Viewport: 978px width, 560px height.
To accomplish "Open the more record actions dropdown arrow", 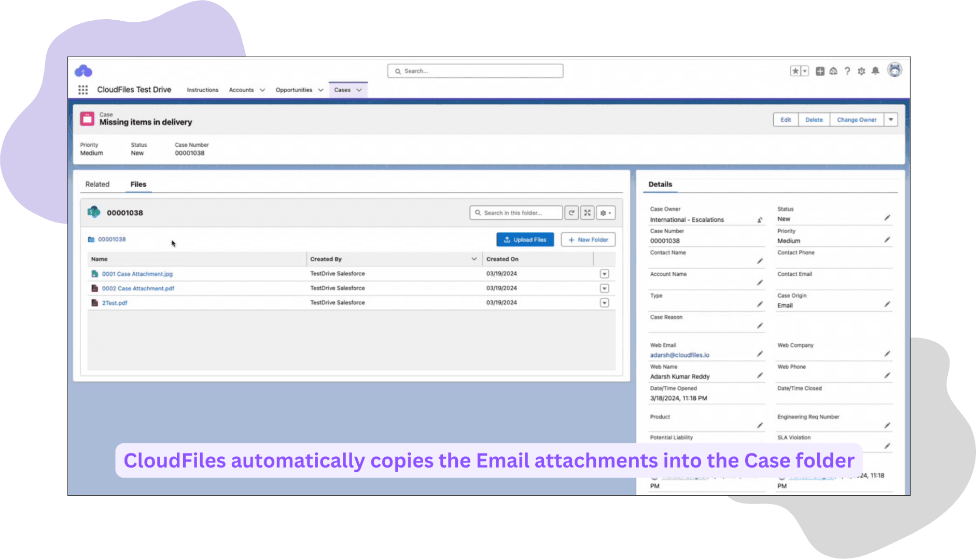I will pos(891,120).
